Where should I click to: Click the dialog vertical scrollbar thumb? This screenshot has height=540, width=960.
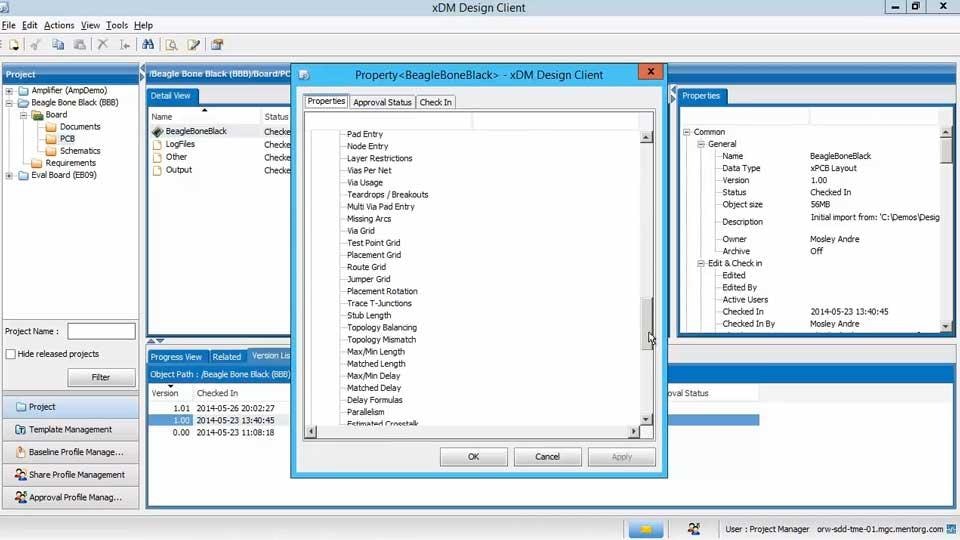647,323
